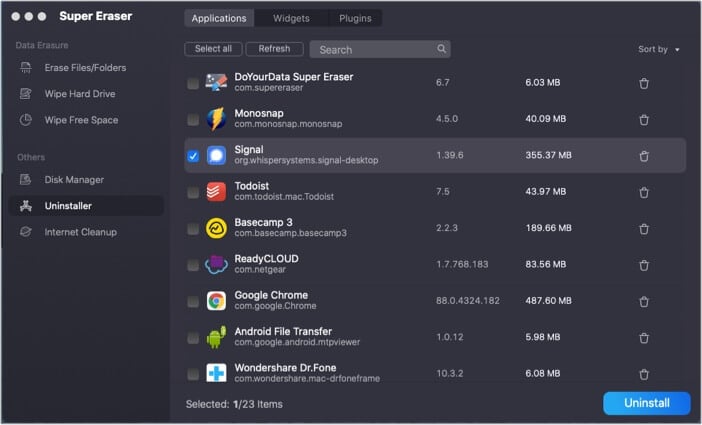Click the Wipe Hard Drive icon

click(26, 94)
